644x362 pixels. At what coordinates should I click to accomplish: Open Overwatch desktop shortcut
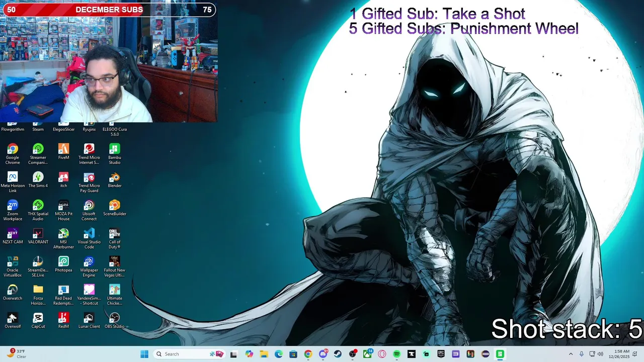[13, 292]
